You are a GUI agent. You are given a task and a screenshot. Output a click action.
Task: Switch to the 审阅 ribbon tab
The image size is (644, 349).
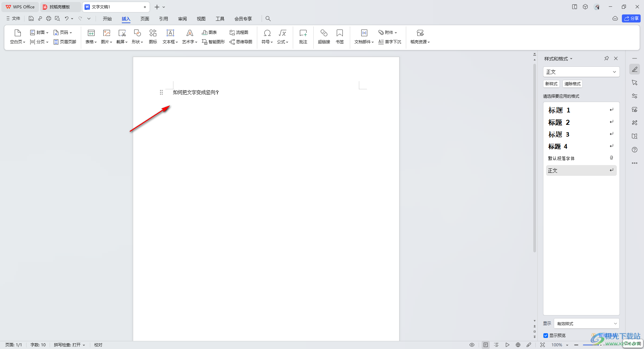[x=182, y=19]
